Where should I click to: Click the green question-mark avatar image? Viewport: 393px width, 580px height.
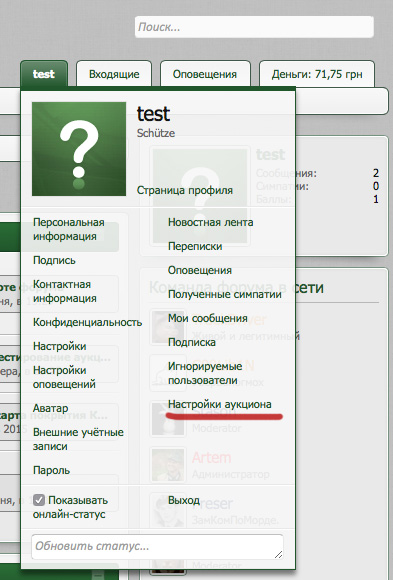[x=79, y=149]
